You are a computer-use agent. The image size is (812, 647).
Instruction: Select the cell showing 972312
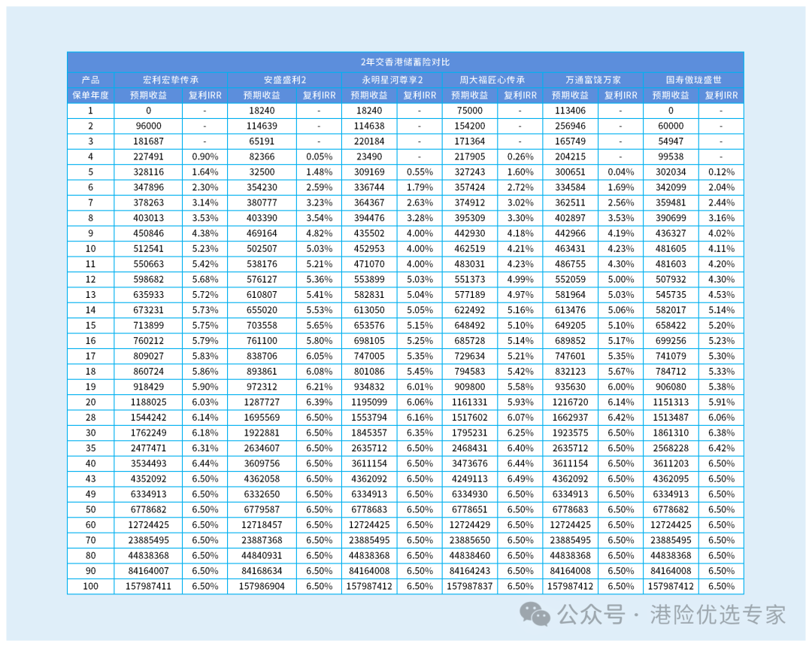[262, 387]
